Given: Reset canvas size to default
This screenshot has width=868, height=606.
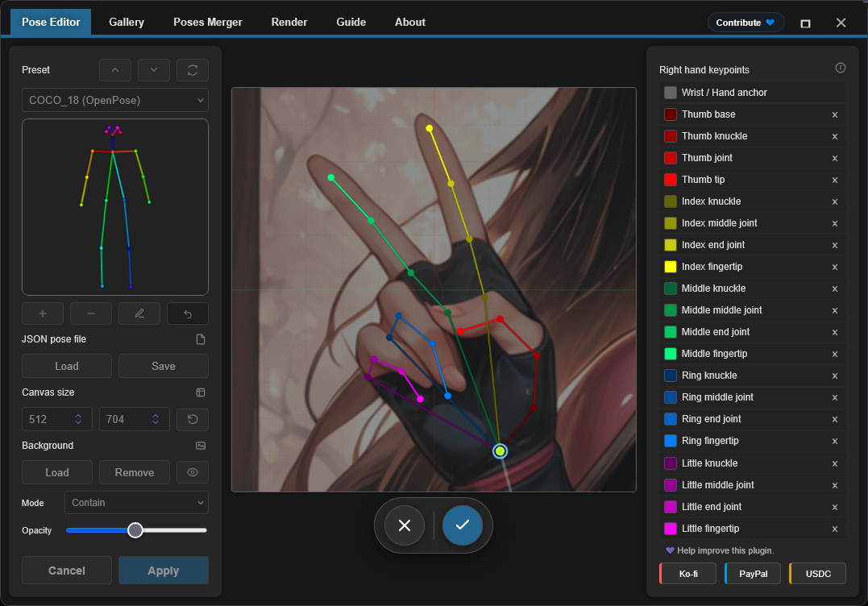Looking at the screenshot, I should click(x=193, y=420).
